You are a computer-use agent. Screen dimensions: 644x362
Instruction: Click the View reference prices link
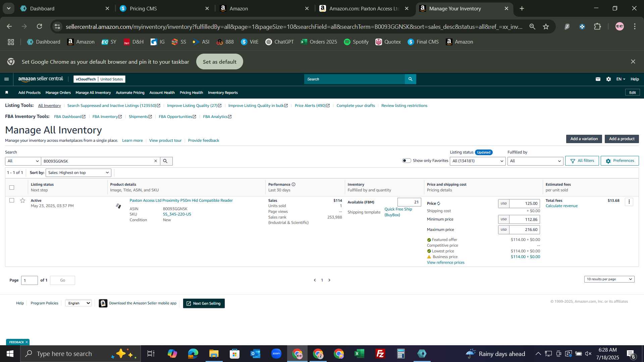(x=445, y=262)
